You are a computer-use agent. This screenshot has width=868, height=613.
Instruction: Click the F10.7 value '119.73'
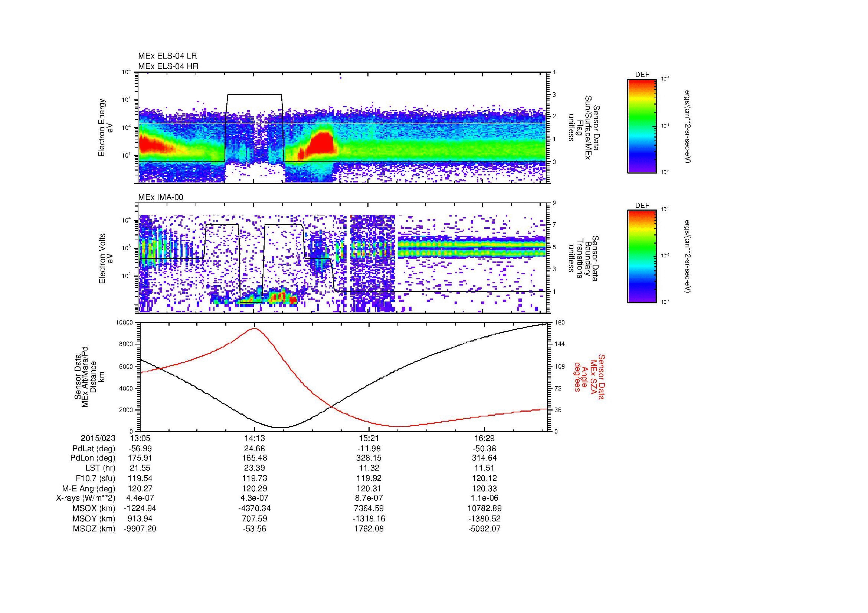coord(255,478)
